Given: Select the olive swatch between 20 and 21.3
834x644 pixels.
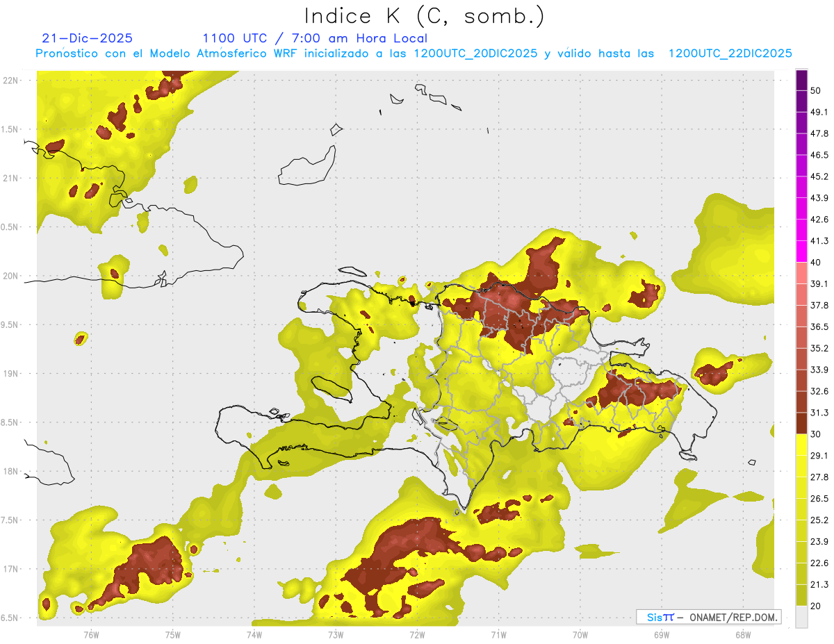Looking at the screenshot, I should point(801,595).
